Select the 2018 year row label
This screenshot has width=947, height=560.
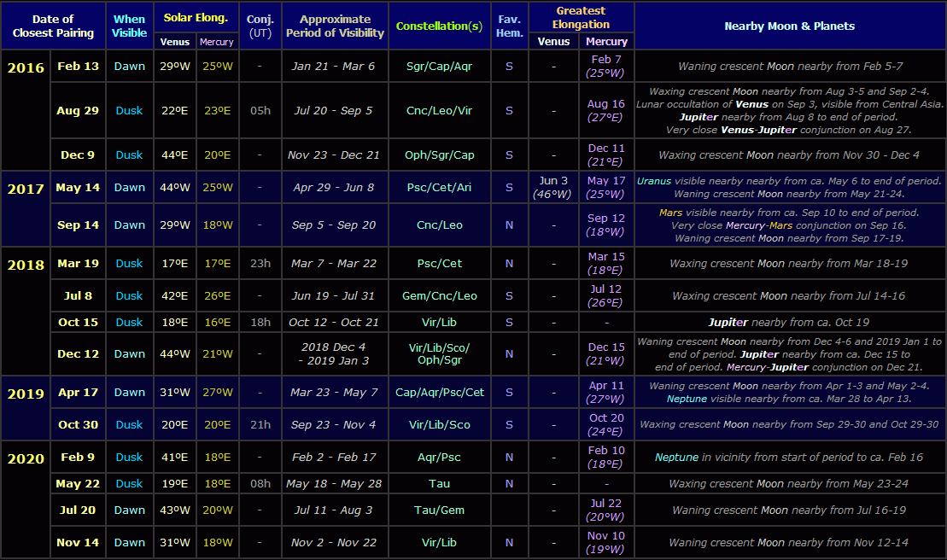point(26,265)
